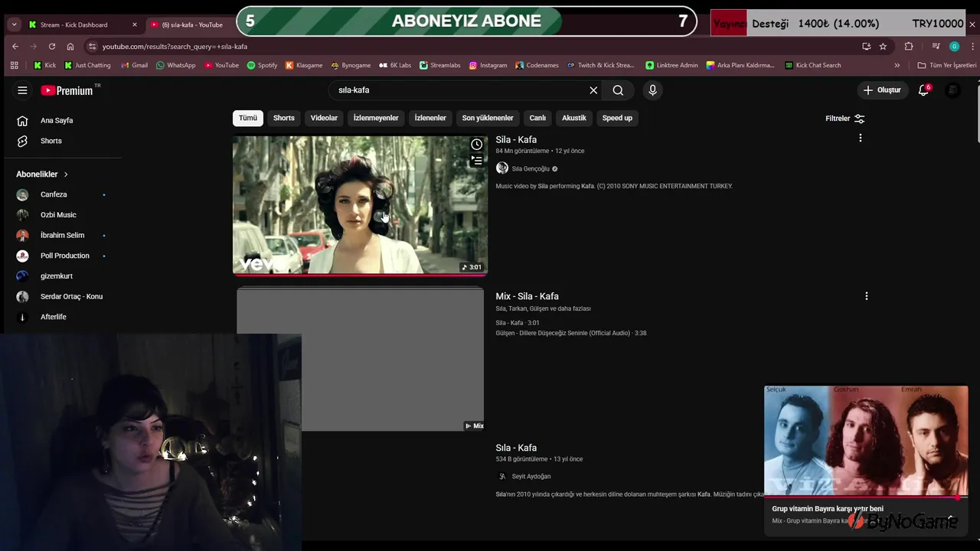The height and width of the screenshot is (551, 980).
Task: Open the account avatar menu
Action: tap(952, 90)
